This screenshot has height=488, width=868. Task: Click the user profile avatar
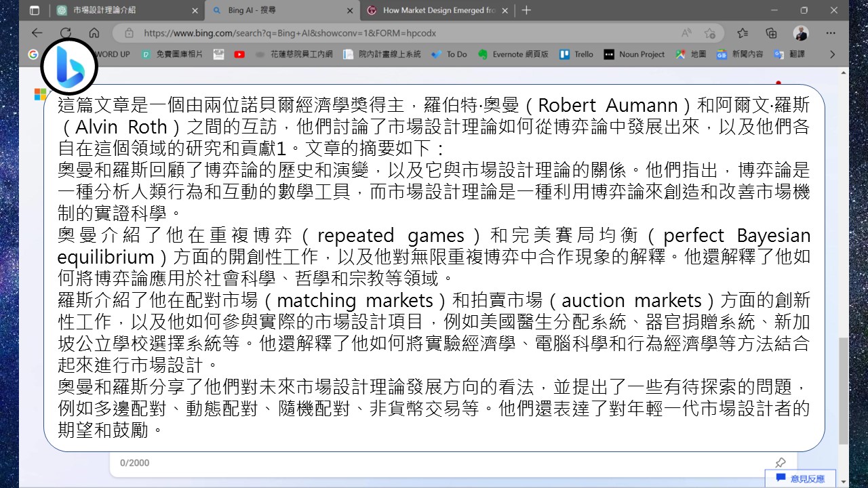[x=801, y=33]
